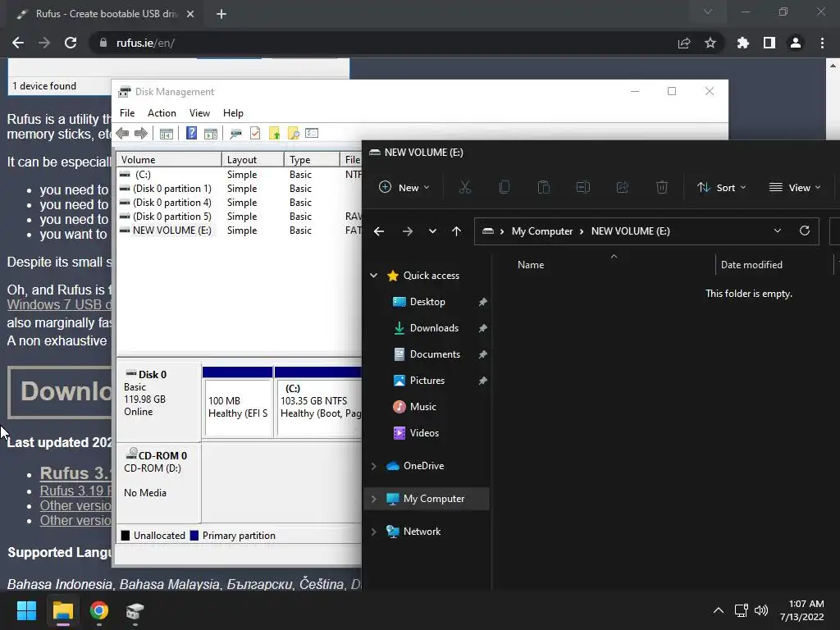Share this page icon in Chrome address bar
Screen dimensions: 840x630
pos(684,43)
